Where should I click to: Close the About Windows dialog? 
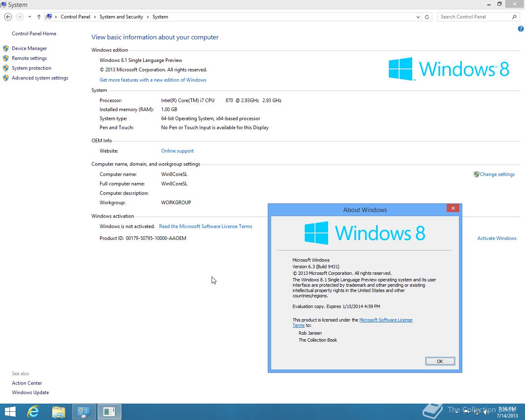coord(453,208)
